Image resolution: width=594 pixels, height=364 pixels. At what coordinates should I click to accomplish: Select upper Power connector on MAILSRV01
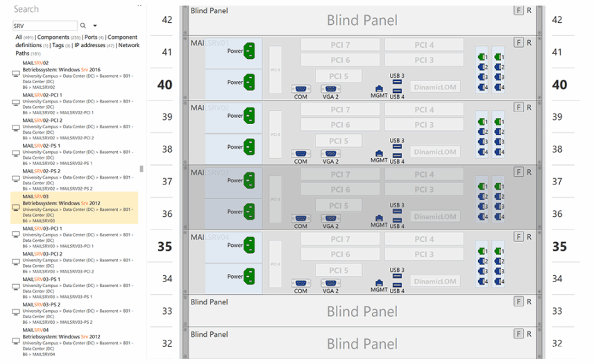coord(248,50)
